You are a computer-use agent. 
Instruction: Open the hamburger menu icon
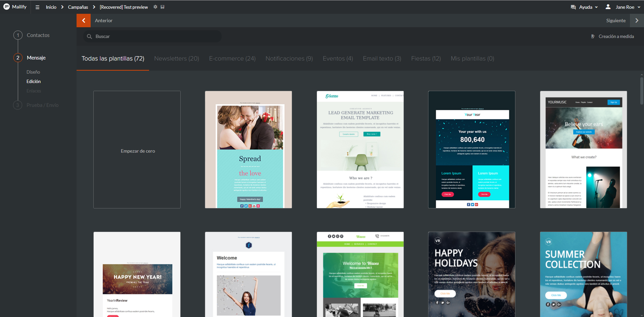tap(37, 7)
